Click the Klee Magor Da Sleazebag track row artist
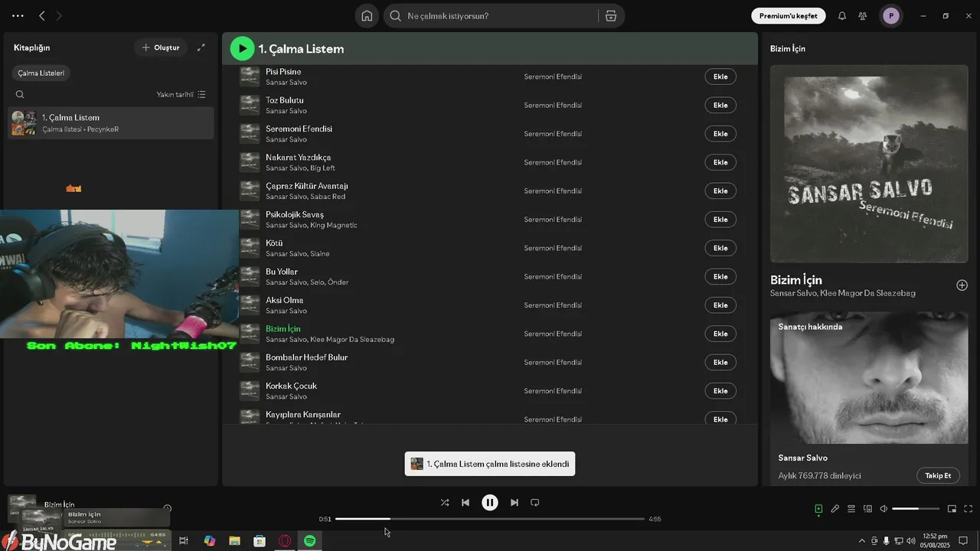980x551 pixels. [x=352, y=339]
